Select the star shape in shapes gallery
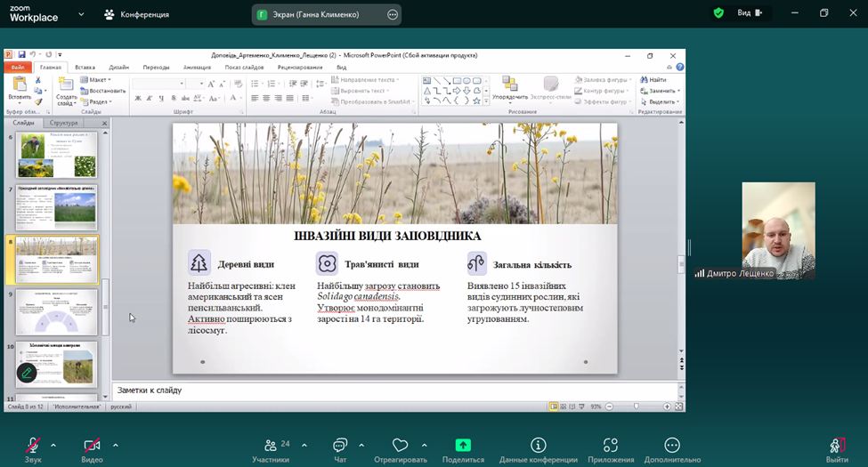Image resolution: width=868 pixels, height=467 pixels. tap(476, 101)
